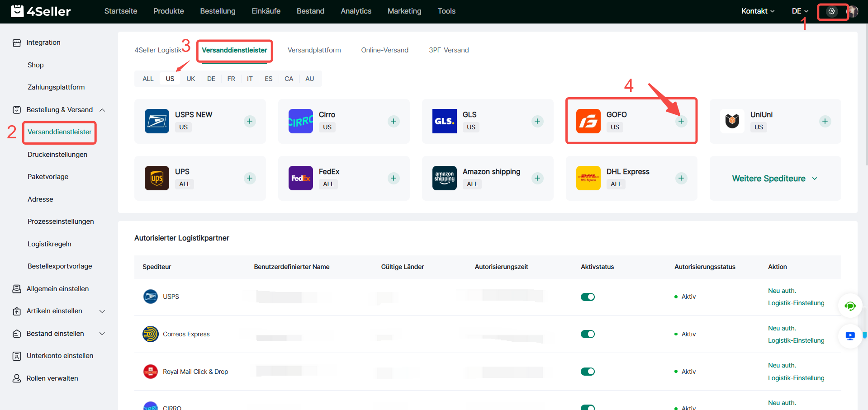The image size is (868, 410).
Task: Add DHL Express via plus icon
Action: click(681, 178)
